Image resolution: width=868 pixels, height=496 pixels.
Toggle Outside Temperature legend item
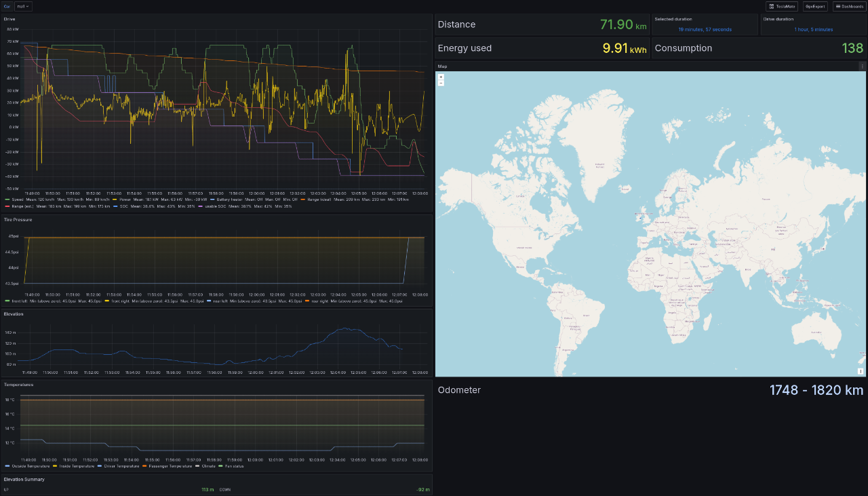31,466
